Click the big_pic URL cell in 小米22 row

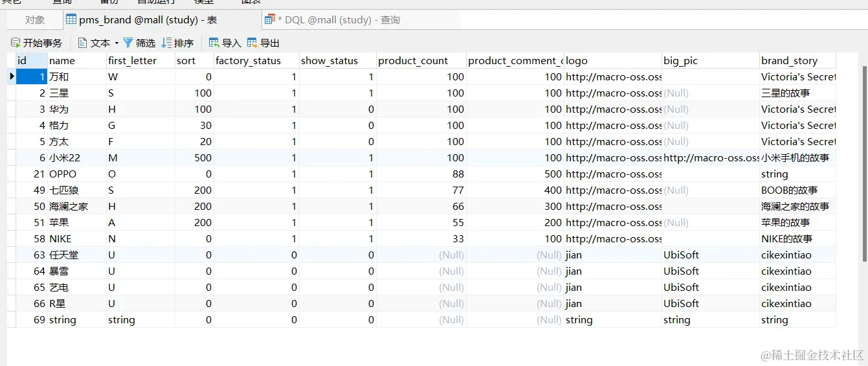click(x=711, y=157)
